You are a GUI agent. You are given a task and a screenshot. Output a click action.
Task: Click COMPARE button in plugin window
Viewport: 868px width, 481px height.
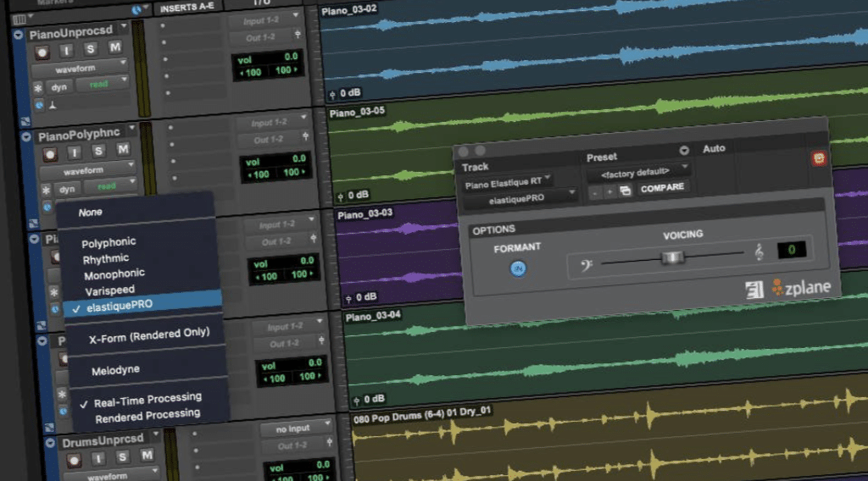[x=662, y=188]
